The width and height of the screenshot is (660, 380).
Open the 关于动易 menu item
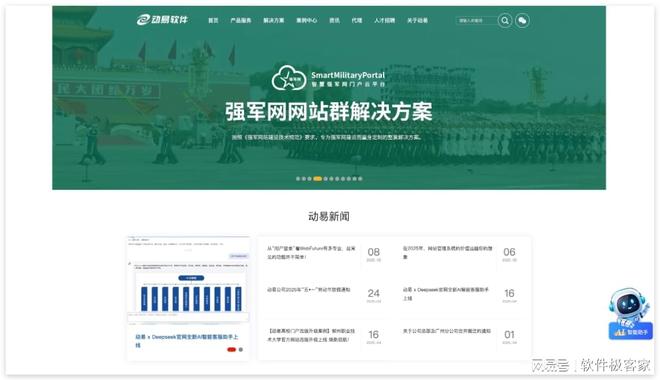pos(417,20)
